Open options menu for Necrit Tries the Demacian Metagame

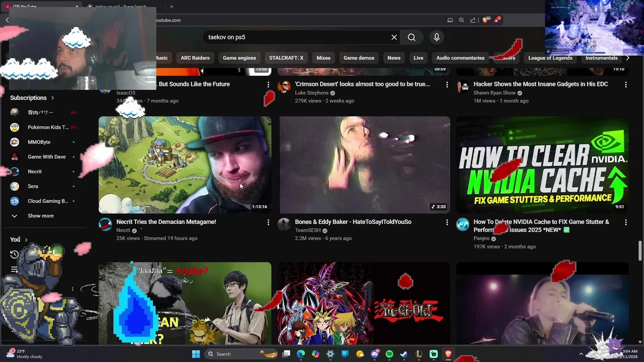click(268, 222)
